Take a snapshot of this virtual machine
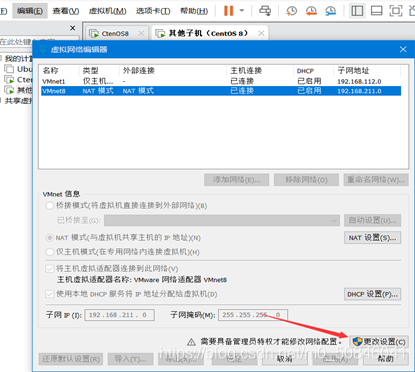The image size is (415, 372). (292, 11)
